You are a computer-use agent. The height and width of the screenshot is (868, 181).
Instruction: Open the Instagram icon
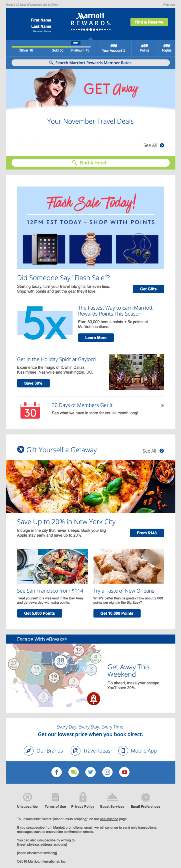107,772
